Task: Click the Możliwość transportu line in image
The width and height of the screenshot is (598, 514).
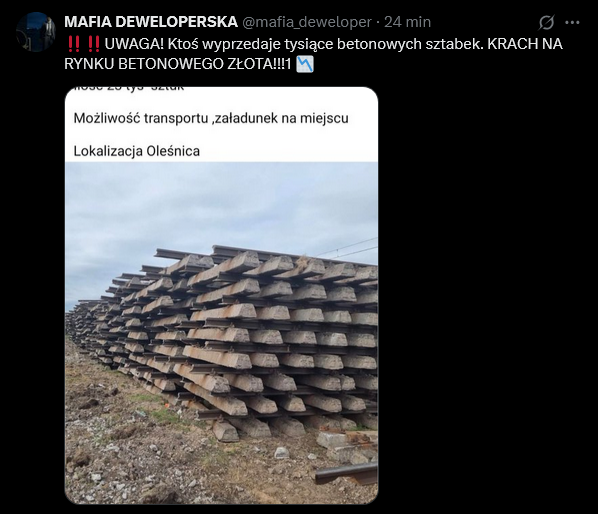Action: pos(211,118)
